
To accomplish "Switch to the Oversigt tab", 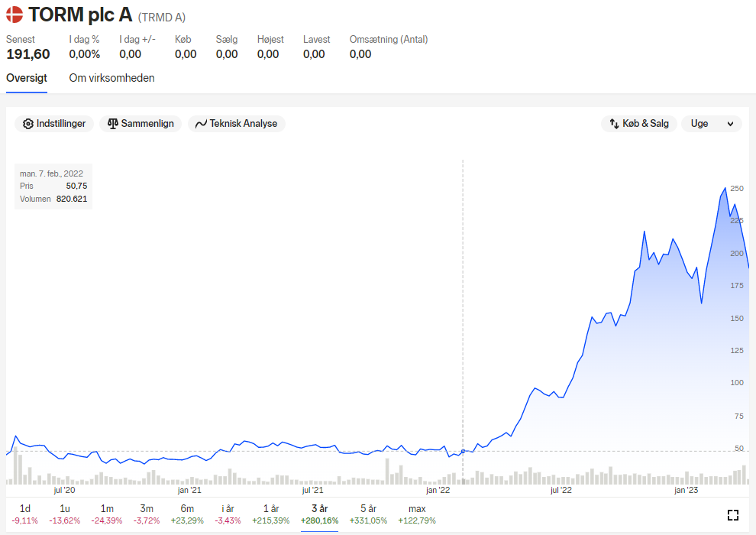I will tap(27, 78).
